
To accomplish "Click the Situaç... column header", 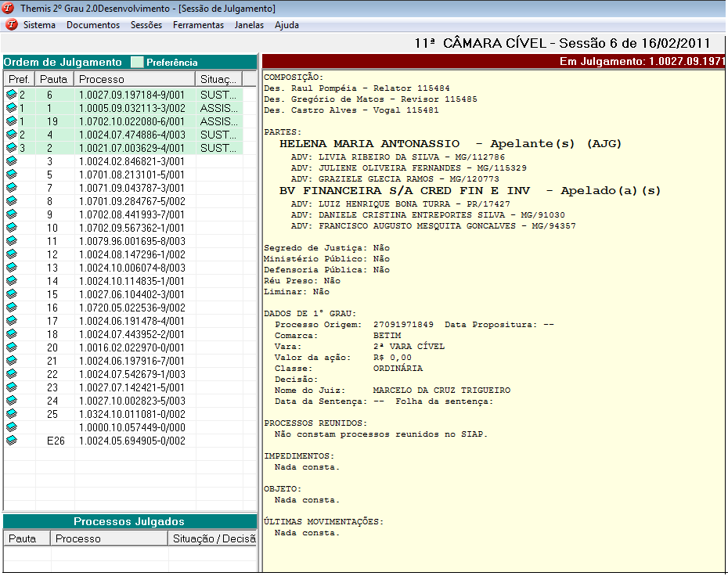I will tap(218, 79).
